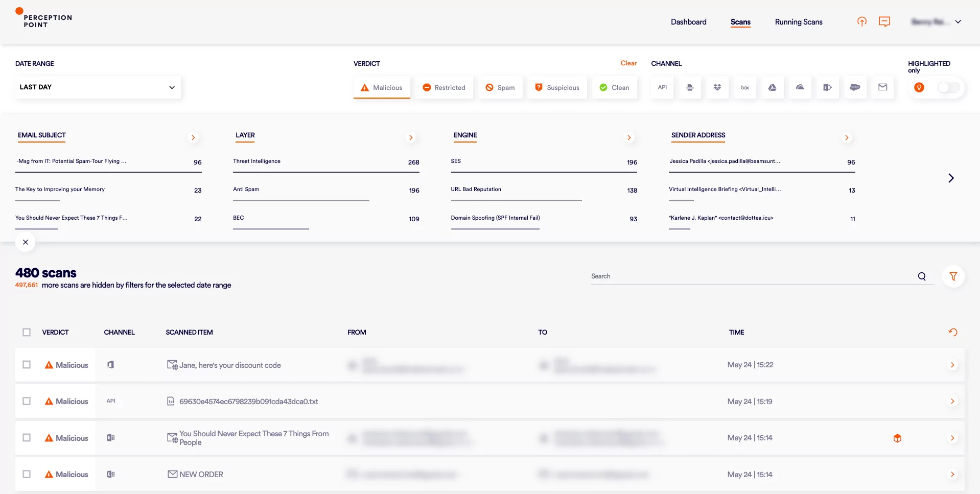Toggle Spam verdict filter
Viewport: 980px width, 494px height.
tap(500, 87)
